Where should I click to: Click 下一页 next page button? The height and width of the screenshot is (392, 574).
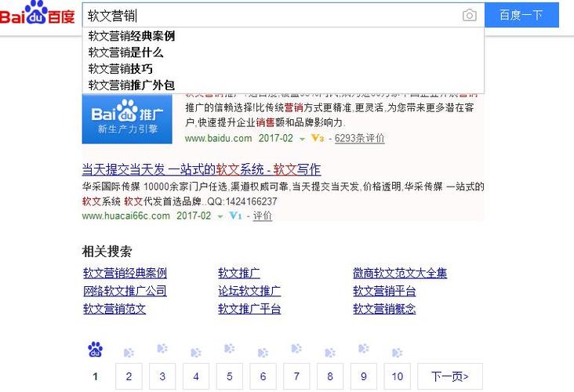[450, 376]
